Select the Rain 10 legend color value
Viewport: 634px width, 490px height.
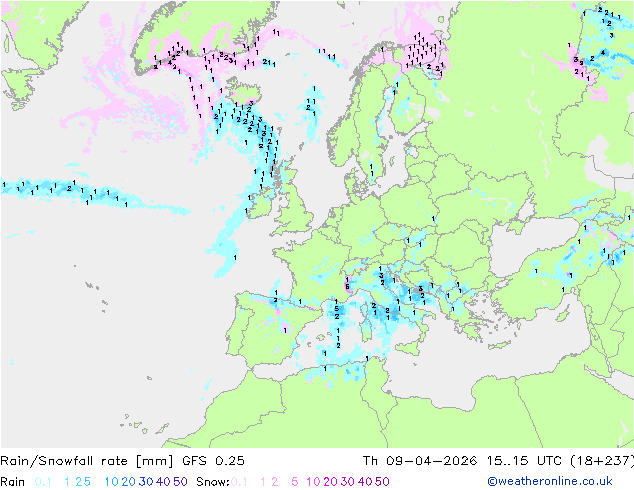point(112,482)
